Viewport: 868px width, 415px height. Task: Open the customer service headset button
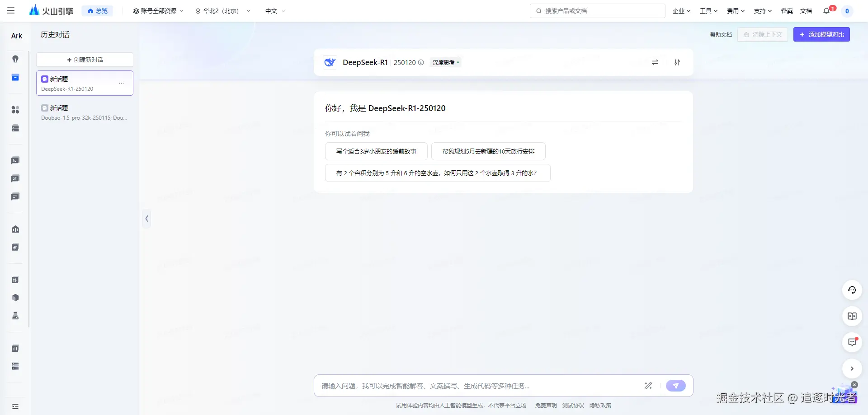(852, 290)
